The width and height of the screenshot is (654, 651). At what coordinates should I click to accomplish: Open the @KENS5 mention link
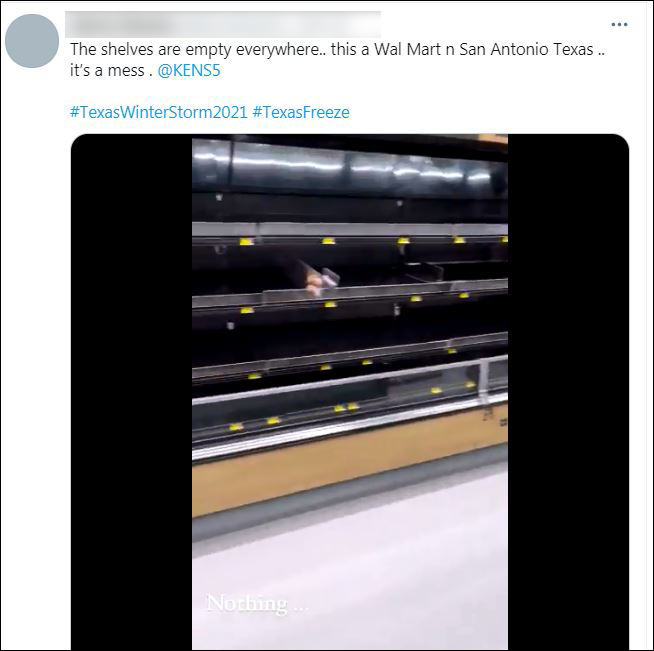click(x=189, y=70)
